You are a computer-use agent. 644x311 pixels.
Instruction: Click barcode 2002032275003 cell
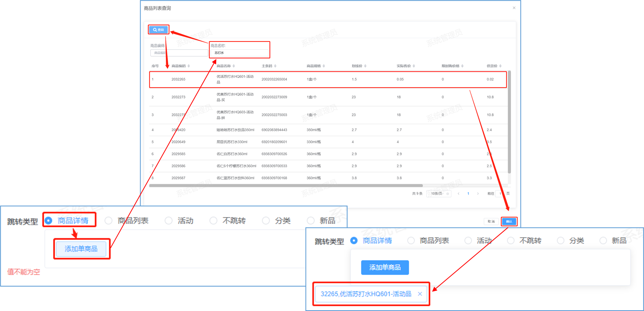tap(274, 115)
